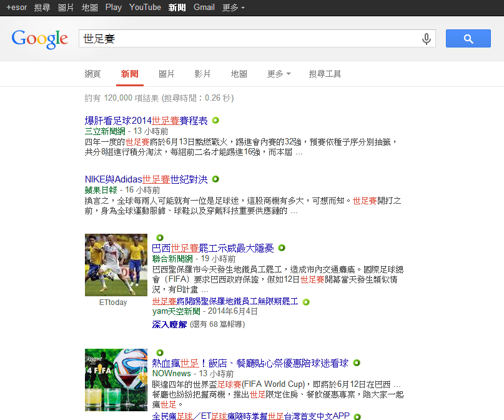Open headline 爆肝看足球2014世足賽賽程表

tap(146, 121)
